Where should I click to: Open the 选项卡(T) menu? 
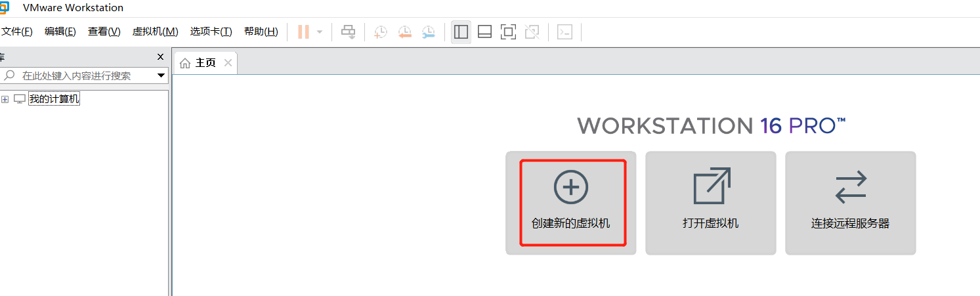[211, 32]
